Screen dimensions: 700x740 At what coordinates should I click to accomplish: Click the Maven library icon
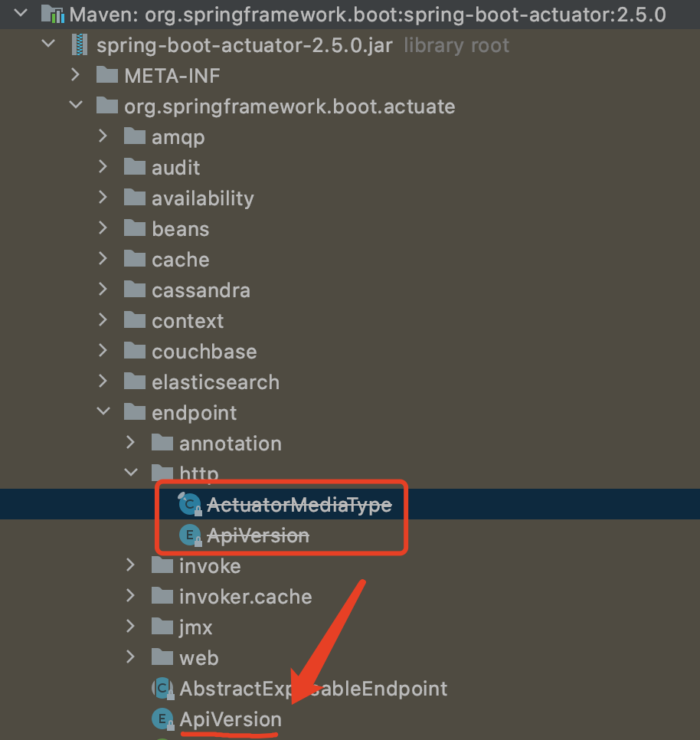pos(52,15)
